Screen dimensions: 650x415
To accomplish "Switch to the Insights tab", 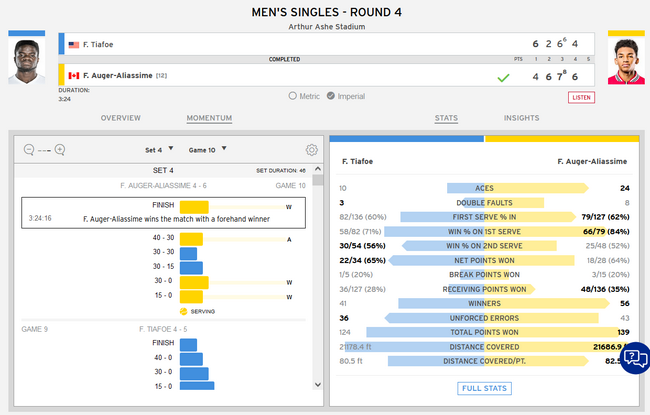I will click(521, 118).
